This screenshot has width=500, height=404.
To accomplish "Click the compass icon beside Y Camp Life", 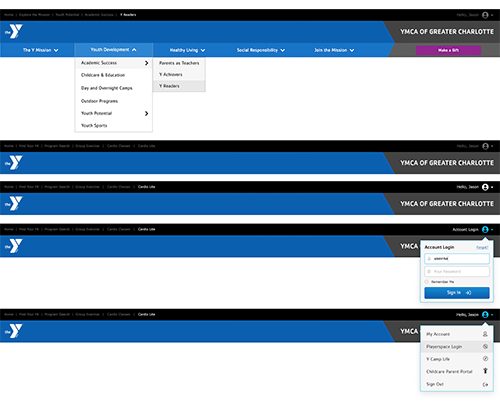I will [x=485, y=359].
